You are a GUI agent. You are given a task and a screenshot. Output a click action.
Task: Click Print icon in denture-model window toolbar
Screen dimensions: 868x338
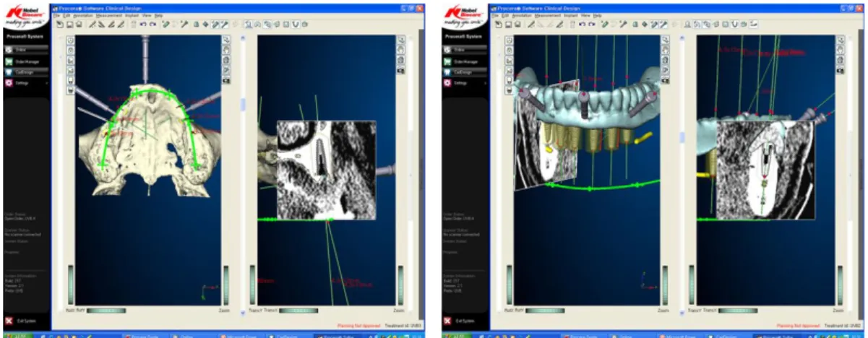(x=518, y=24)
